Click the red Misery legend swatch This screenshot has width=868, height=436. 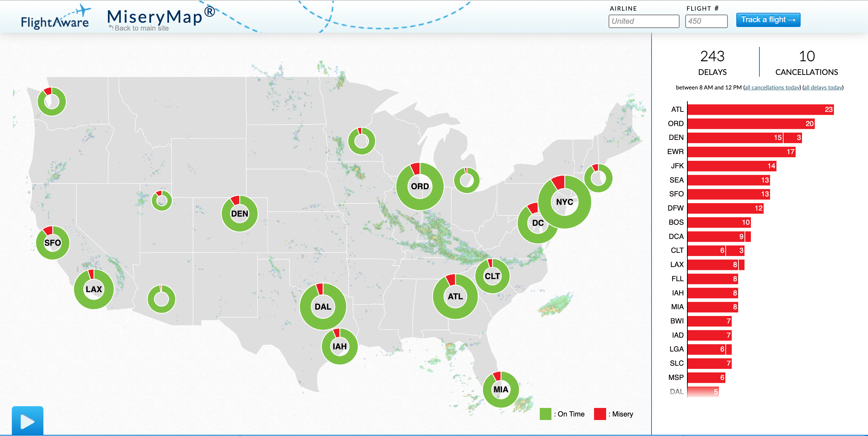[x=600, y=414]
